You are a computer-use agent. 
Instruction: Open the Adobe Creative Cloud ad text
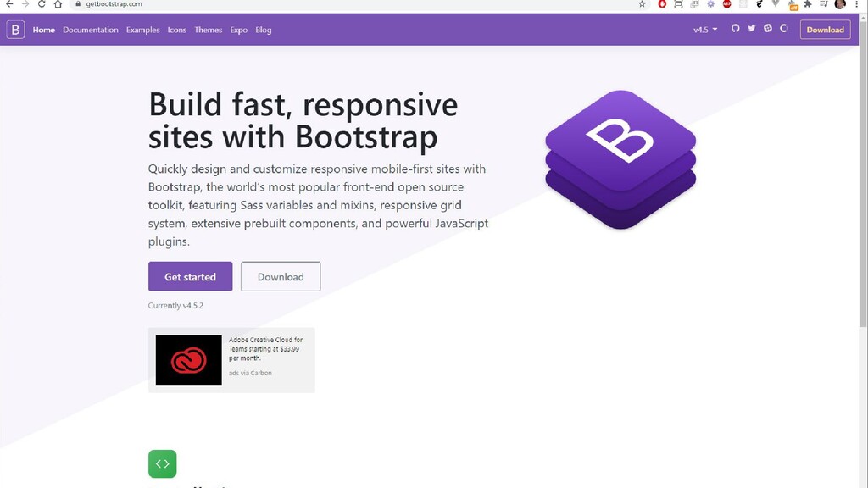(265, 349)
